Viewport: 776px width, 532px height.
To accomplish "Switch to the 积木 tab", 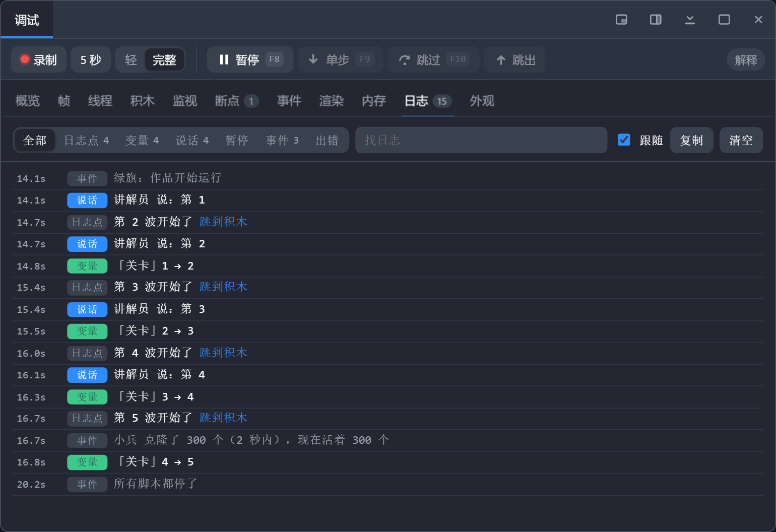I will click(x=143, y=101).
